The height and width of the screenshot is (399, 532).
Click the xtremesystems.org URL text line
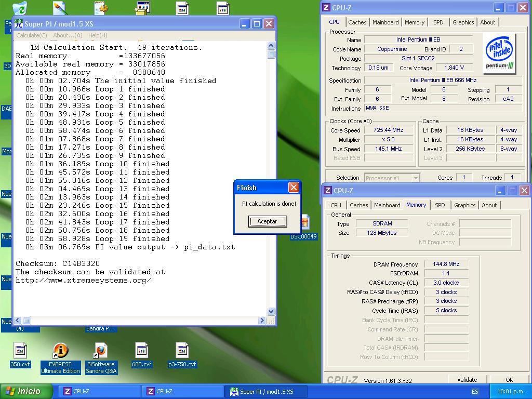click(84, 281)
